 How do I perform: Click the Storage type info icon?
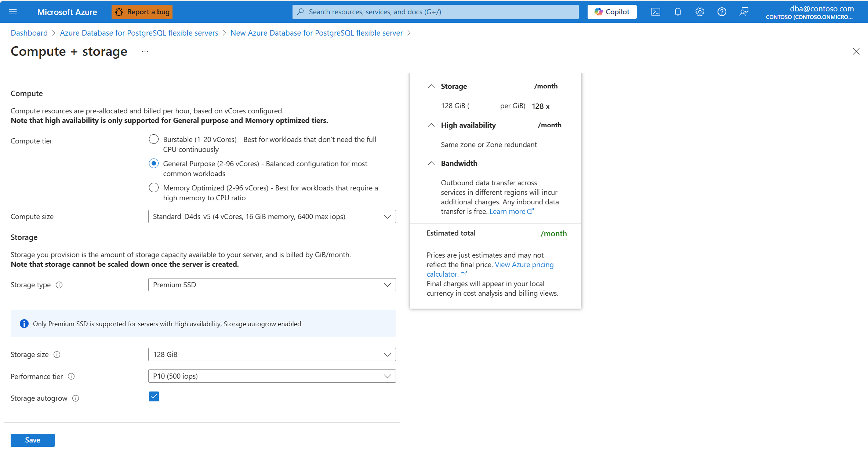59,285
